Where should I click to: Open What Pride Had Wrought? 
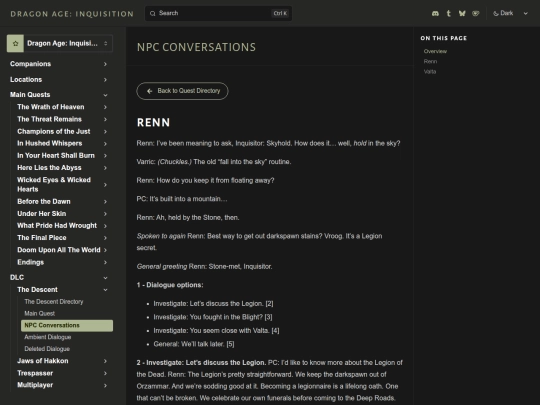point(57,226)
